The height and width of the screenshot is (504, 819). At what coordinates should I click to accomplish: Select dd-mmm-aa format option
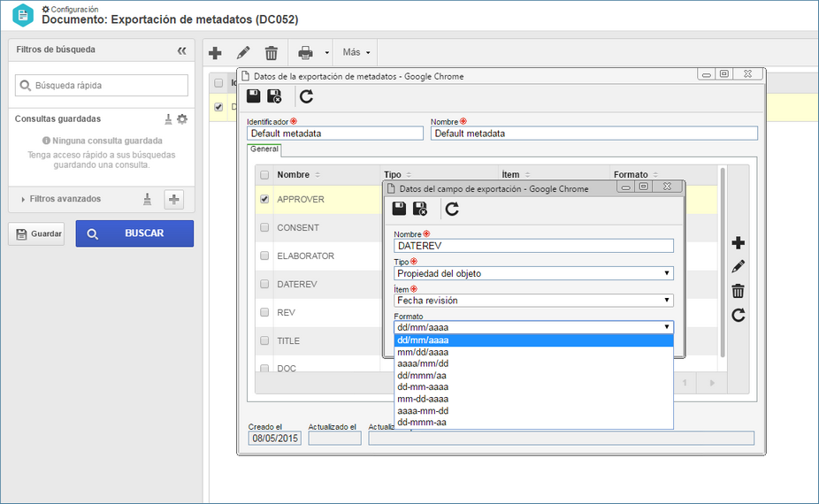point(533,422)
